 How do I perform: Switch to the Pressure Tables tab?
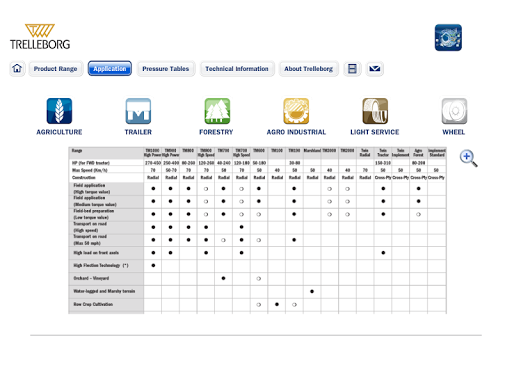point(166,69)
